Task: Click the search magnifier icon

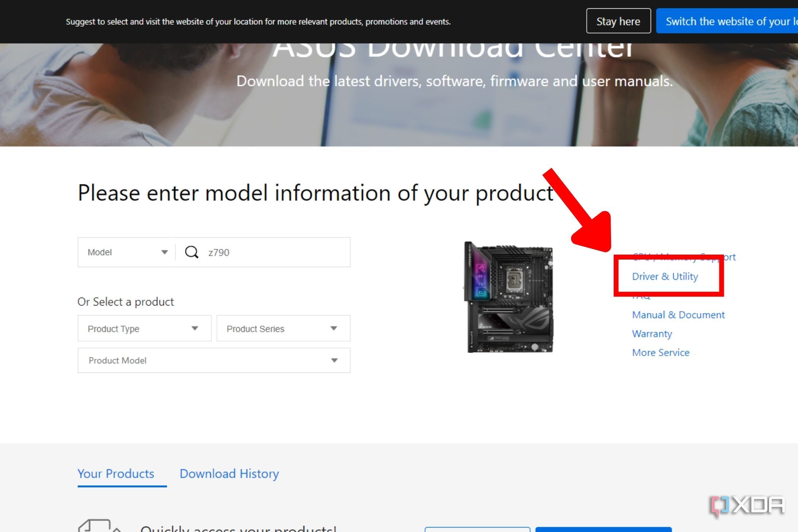Action: [x=192, y=252]
